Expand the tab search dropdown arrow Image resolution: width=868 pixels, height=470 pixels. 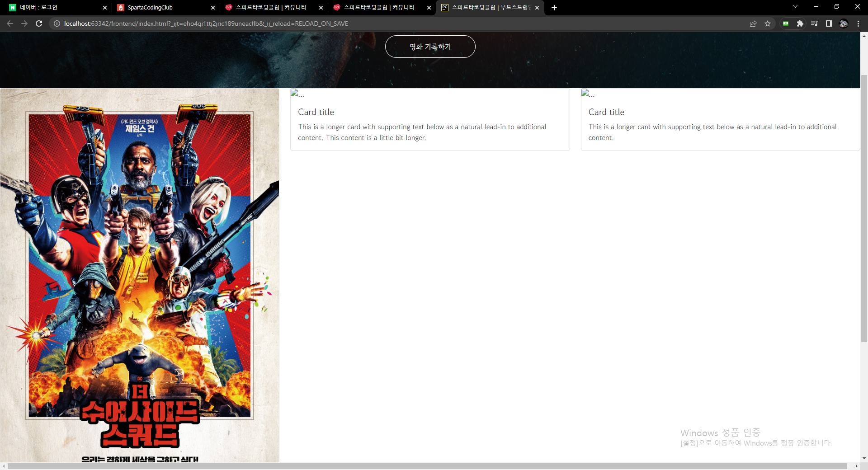point(795,7)
